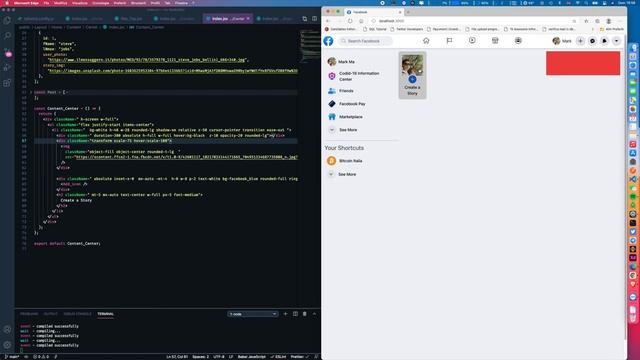Open the Mark profile chip in Facebook header
The height and width of the screenshot is (360, 640).
(562, 41)
